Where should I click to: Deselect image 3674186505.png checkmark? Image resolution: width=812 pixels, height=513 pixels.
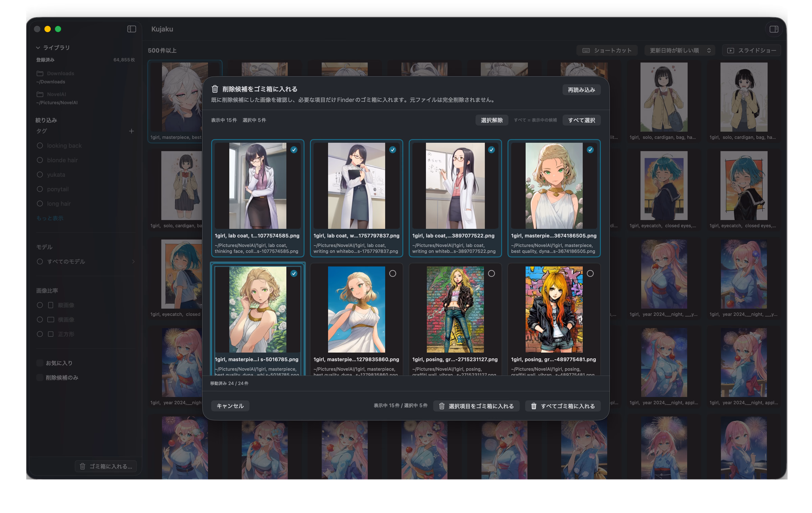click(590, 150)
